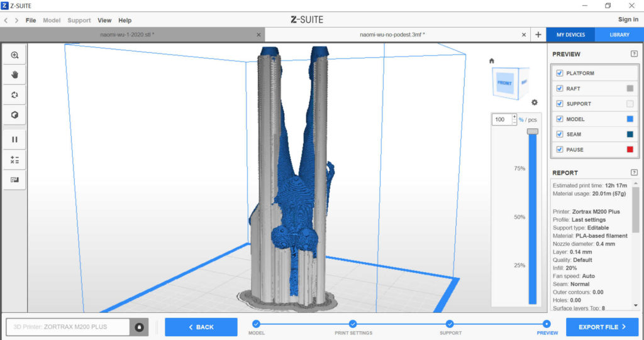The image size is (644, 340).
Task: Click the FRONT face of view cube
Action: tap(505, 83)
